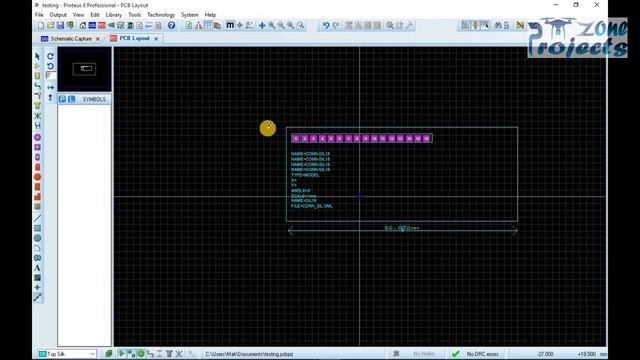Open the Output menu
The height and width of the screenshot is (360, 640).
point(58,15)
